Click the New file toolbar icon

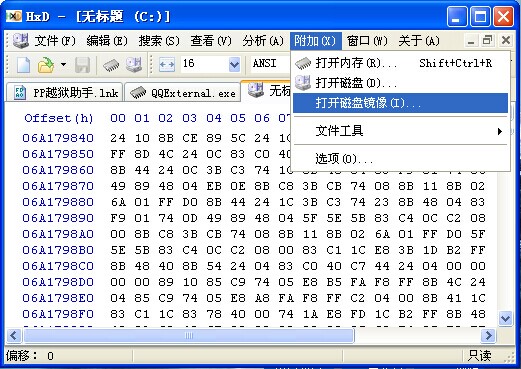tap(24, 64)
